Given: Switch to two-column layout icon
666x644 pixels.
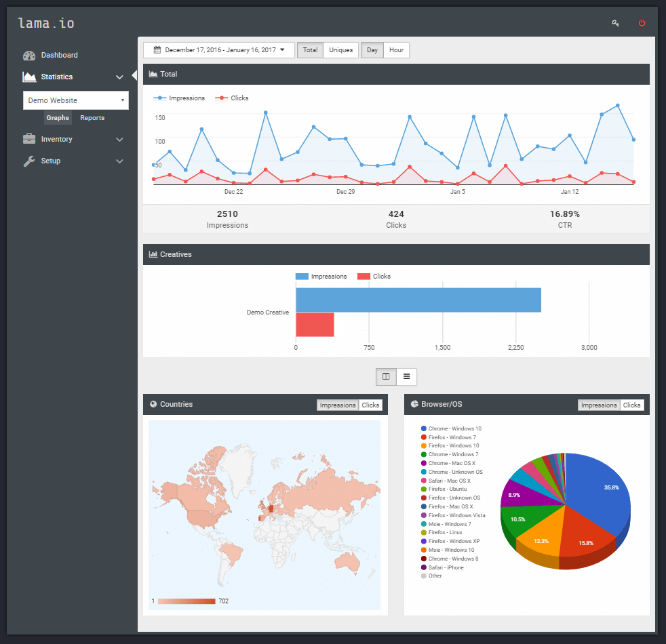Looking at the screenshot, I should (386, 376).
